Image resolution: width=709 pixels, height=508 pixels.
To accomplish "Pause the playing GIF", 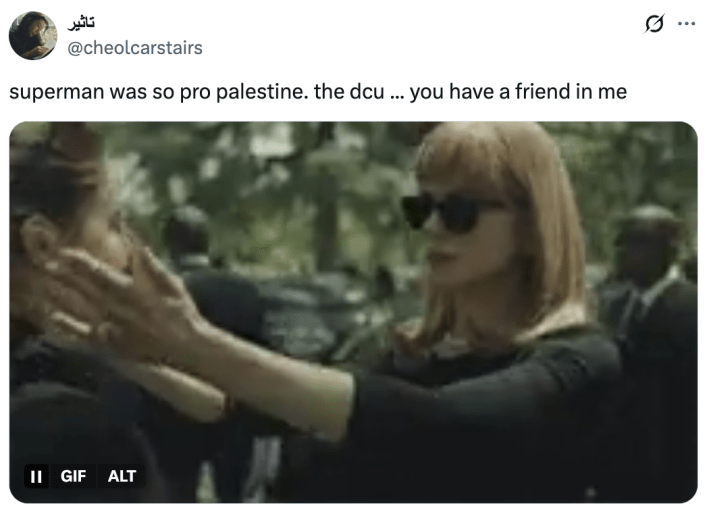I will pos(36,476).
